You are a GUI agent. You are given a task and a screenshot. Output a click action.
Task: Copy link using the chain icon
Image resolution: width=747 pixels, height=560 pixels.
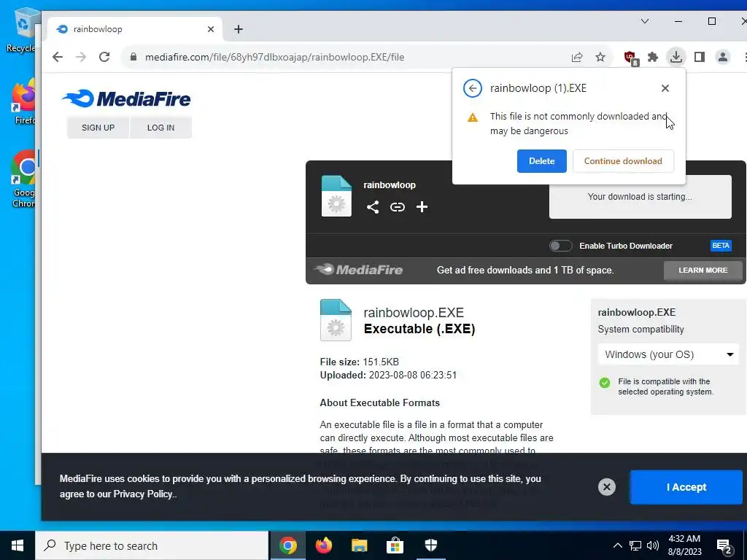click(398, 206)
